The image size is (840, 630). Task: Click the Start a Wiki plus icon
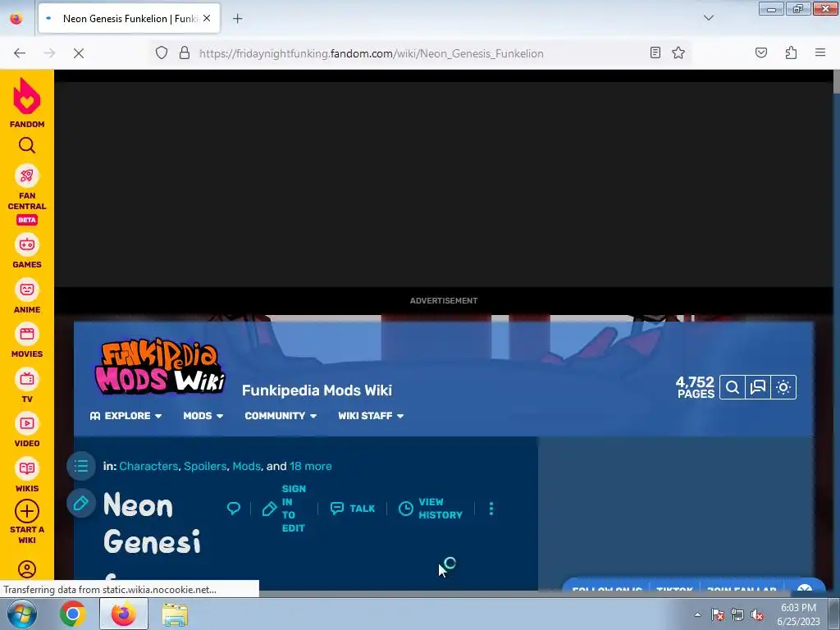pos(27,511)
